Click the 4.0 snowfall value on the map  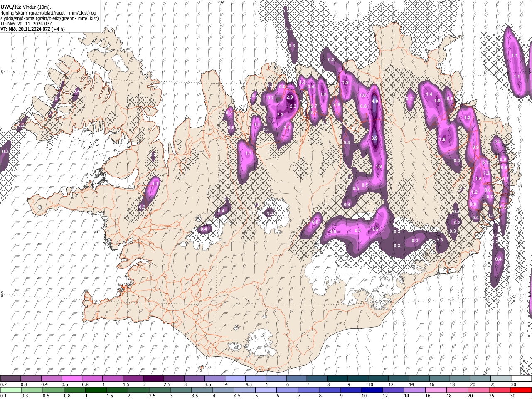374,101
